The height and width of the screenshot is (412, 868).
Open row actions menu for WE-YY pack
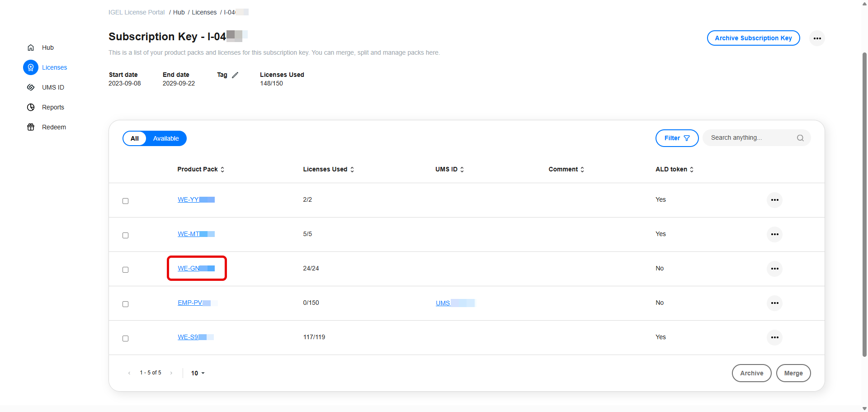pyautogui.click(x=774, y=200)
